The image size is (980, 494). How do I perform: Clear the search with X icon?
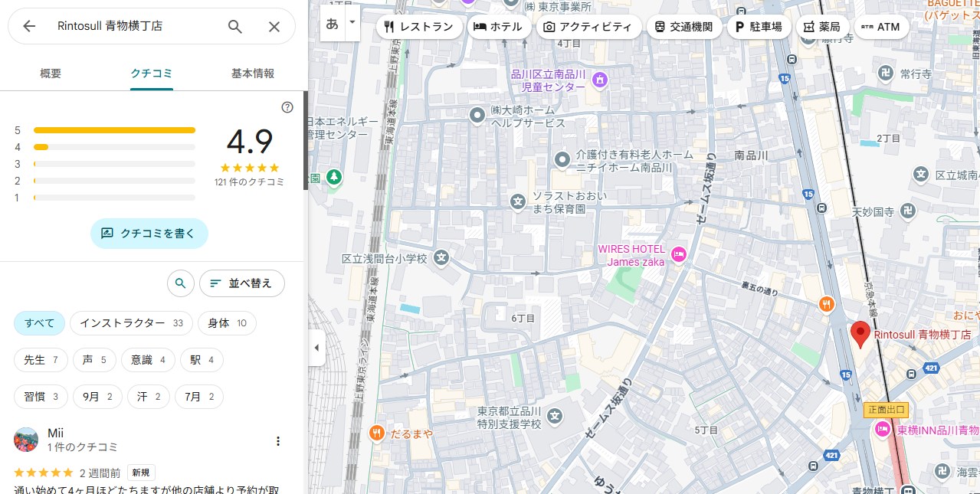tap(274, 27)
